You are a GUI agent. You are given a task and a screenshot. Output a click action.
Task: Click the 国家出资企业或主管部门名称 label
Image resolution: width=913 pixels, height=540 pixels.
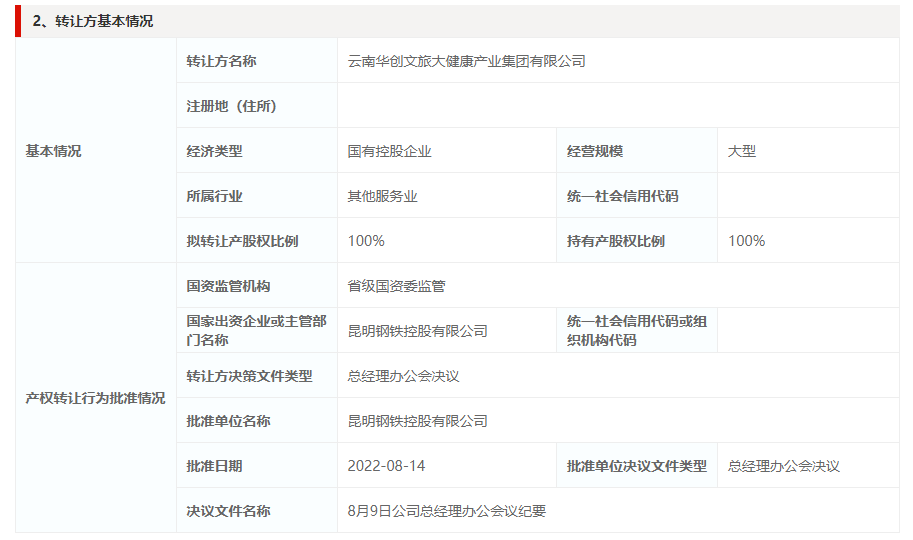(256, 330)
